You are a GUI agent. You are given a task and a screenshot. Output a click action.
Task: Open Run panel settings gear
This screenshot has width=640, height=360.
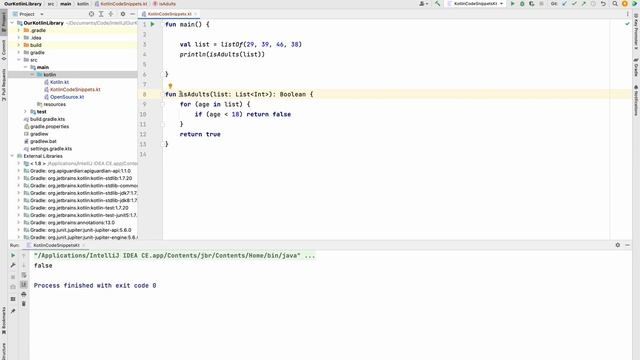[x=618, y=245]
